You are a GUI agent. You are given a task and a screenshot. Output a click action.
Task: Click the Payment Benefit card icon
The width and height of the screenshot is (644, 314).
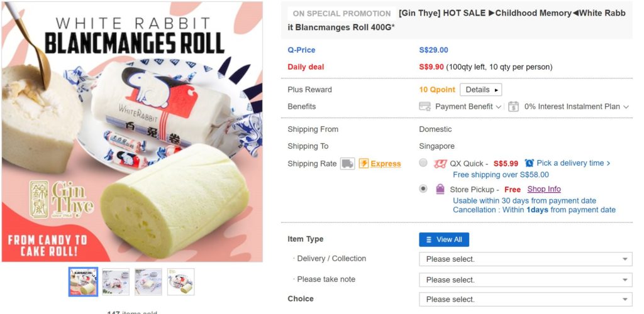(425, 107)
